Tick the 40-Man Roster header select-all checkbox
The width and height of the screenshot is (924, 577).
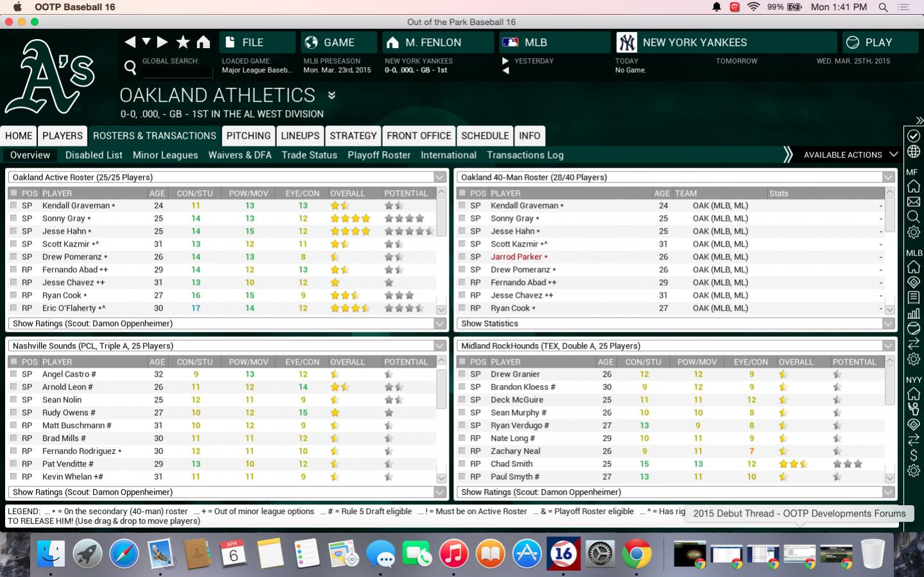(x=462, y=193)
